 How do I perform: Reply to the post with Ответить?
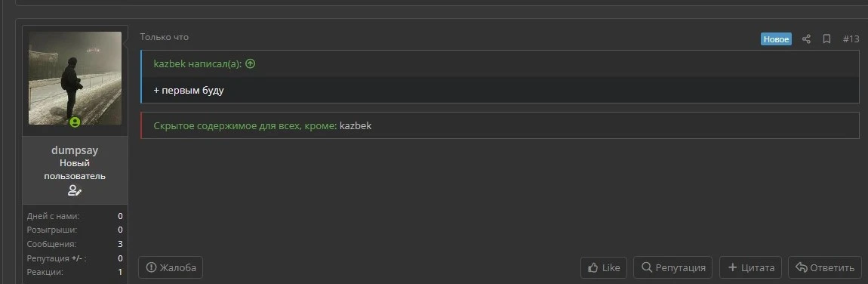pyautogui.click(x=825, y=268)
